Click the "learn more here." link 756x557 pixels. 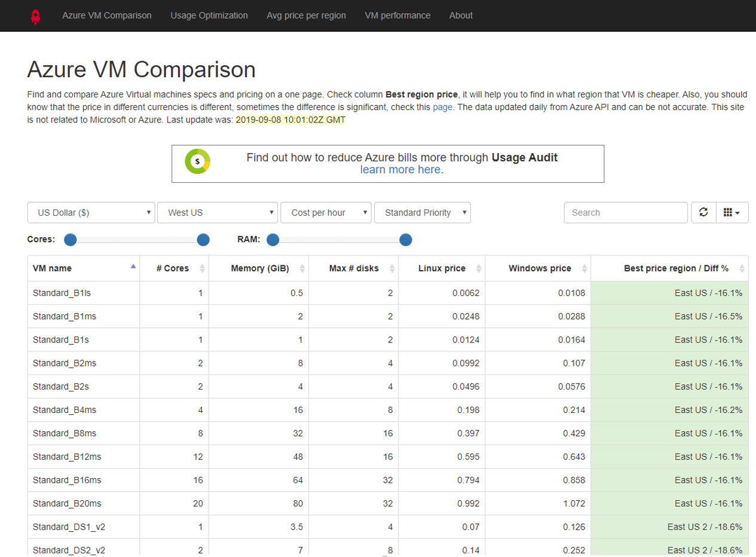[402, 170]
